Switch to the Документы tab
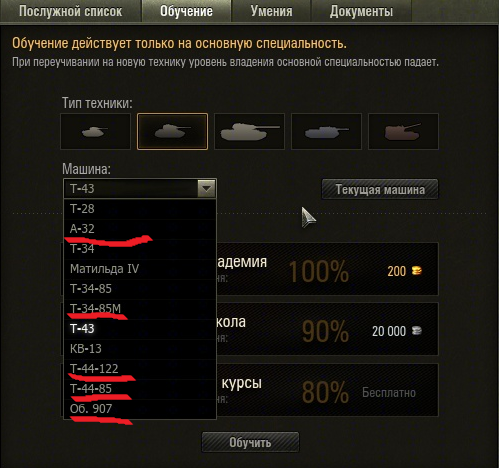499x468 pixels. tap(361, 11)
